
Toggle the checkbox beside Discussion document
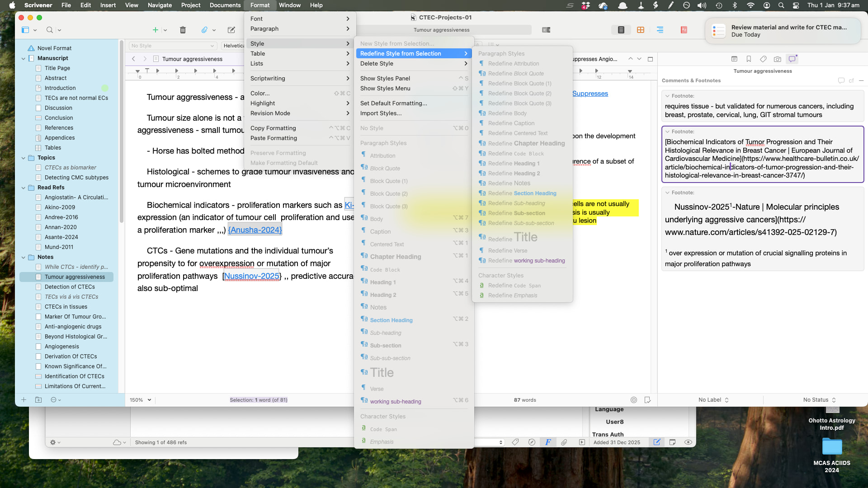click(x=38, y=108)
